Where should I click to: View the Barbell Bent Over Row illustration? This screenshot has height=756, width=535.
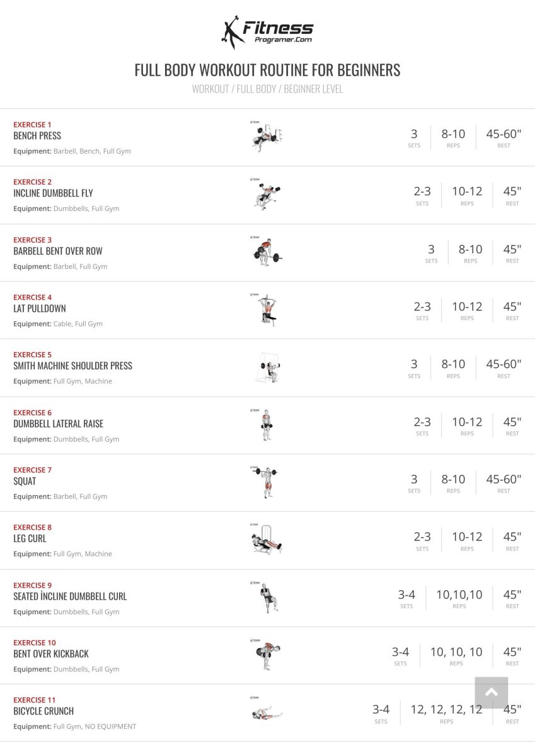click(266, 252)
